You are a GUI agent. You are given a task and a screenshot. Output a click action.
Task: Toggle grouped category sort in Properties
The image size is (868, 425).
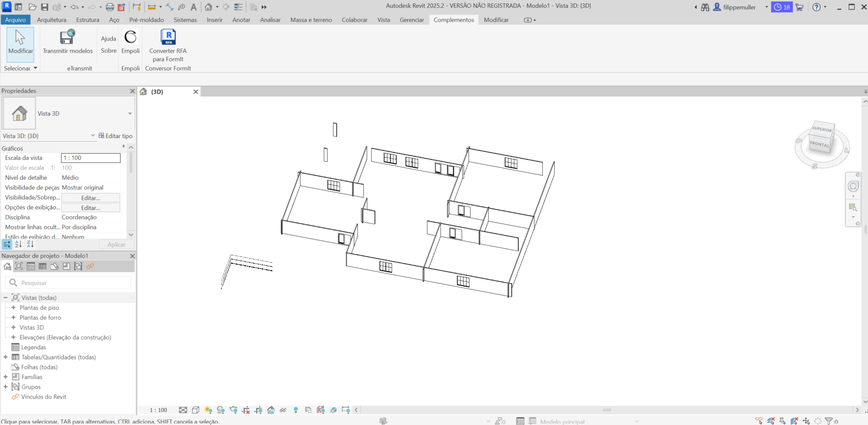(7, 244)
